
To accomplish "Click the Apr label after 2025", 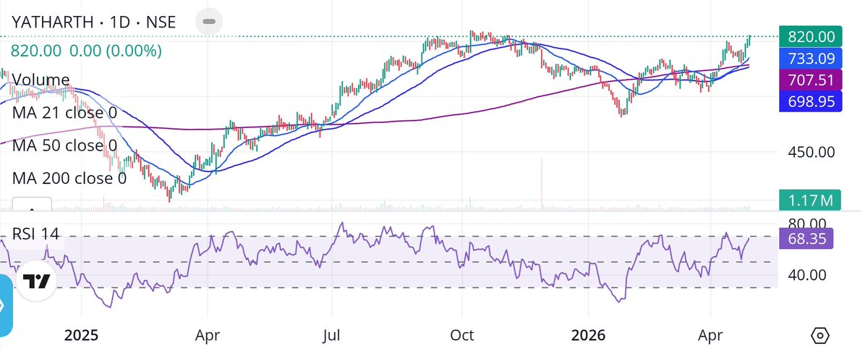I will (208, 336).
